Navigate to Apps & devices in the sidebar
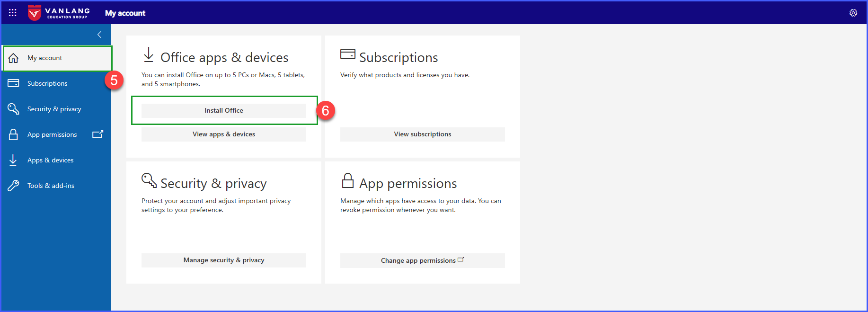 [56, 160]
